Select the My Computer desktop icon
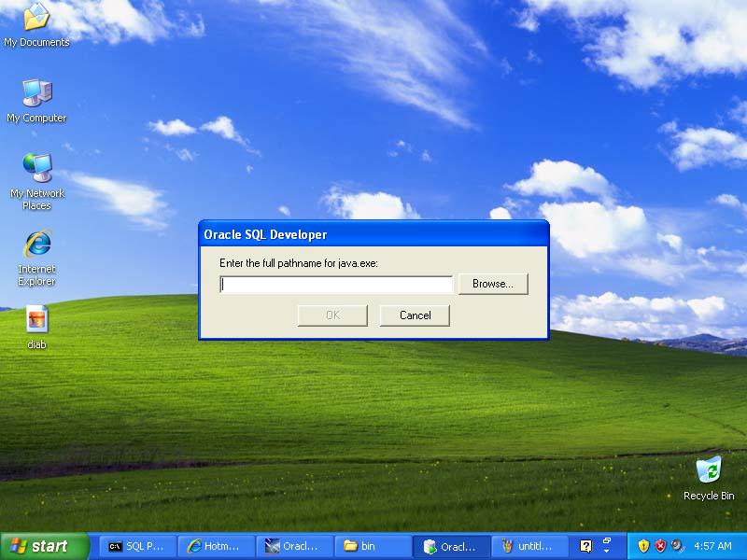 [36, 101]
